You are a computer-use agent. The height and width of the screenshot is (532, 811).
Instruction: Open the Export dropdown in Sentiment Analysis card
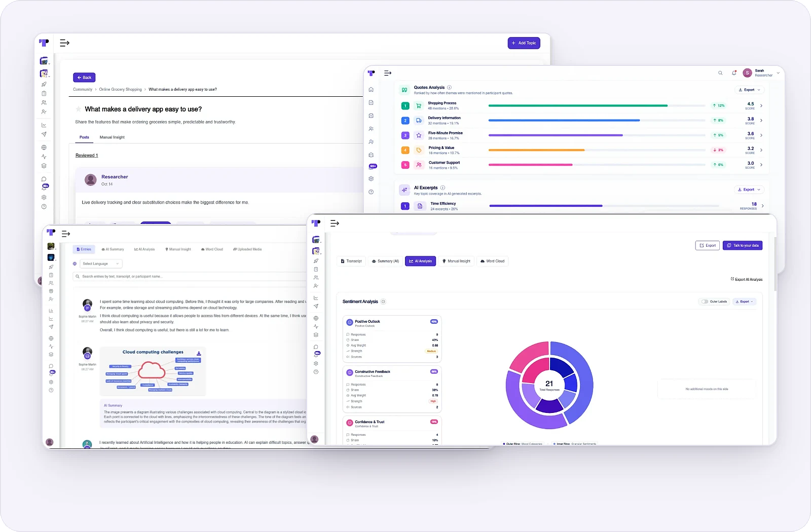[745, 301]
